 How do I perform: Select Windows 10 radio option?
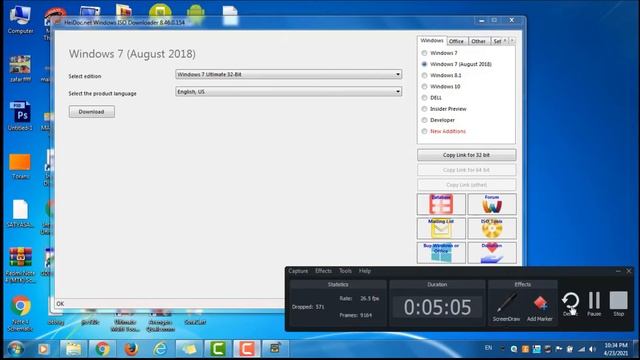tap(440, 87)
